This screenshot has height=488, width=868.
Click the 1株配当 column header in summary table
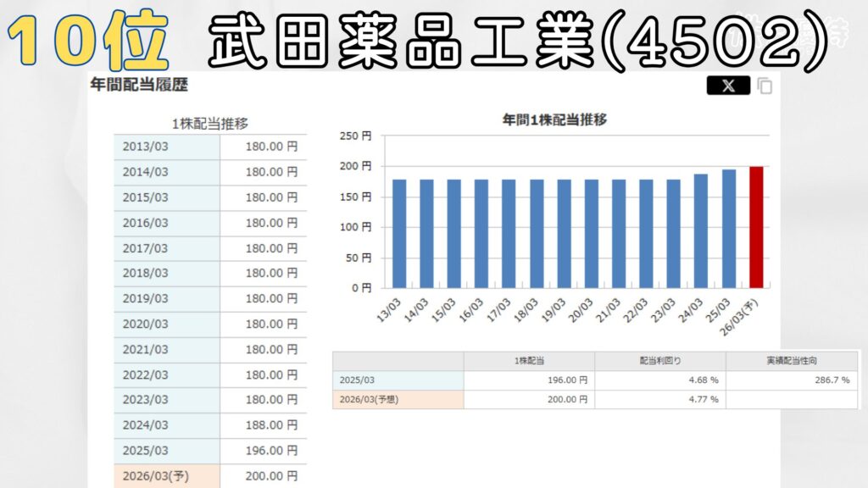tap(529, 361)
